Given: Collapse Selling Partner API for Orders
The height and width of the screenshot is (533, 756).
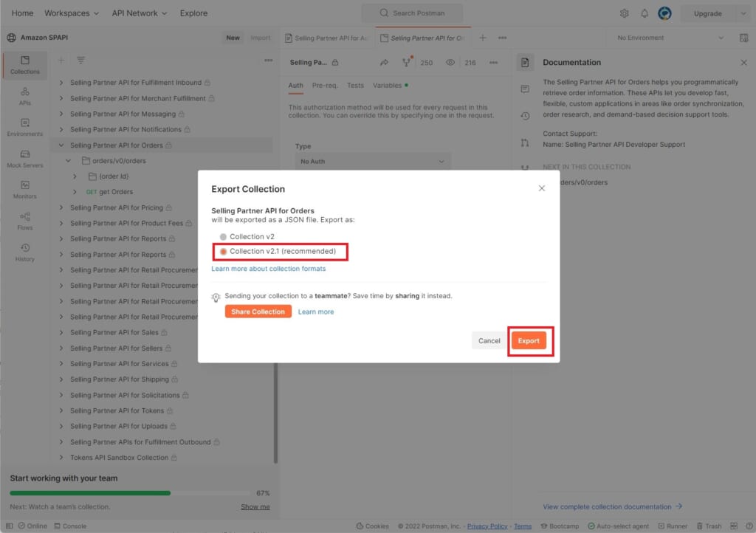Looking at the screenshot, I should coord(61,145).
